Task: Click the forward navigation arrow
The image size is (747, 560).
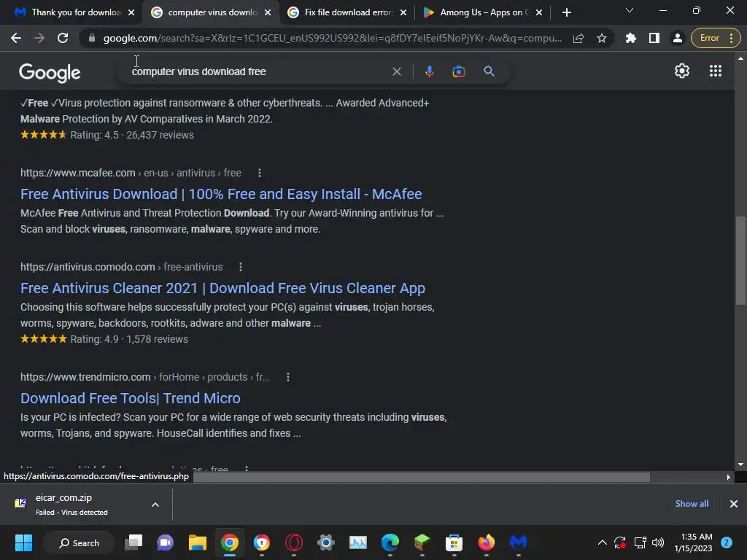Action: click(x=39, y=38)
